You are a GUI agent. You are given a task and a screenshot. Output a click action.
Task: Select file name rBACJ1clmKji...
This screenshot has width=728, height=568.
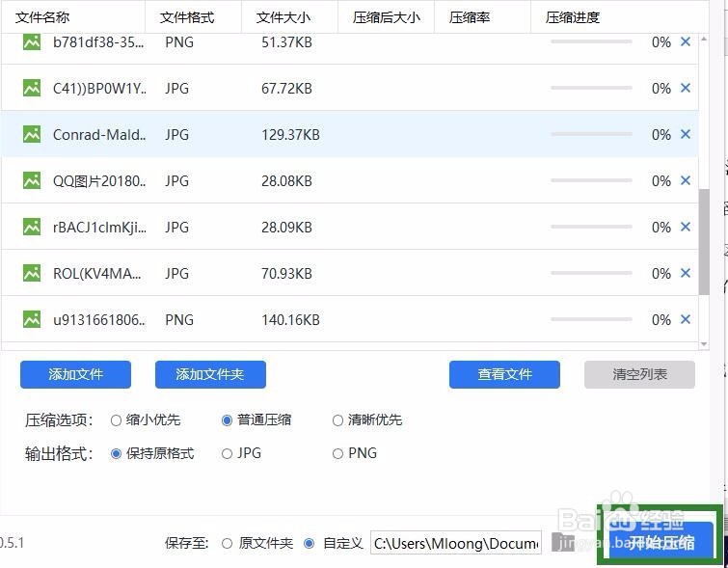(x=99, y=228)
